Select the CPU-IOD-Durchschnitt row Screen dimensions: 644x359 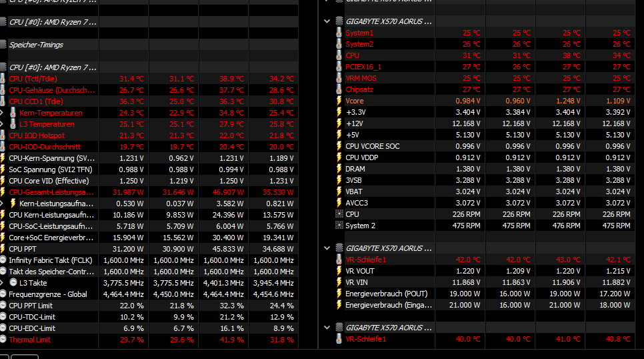[149, 147]
